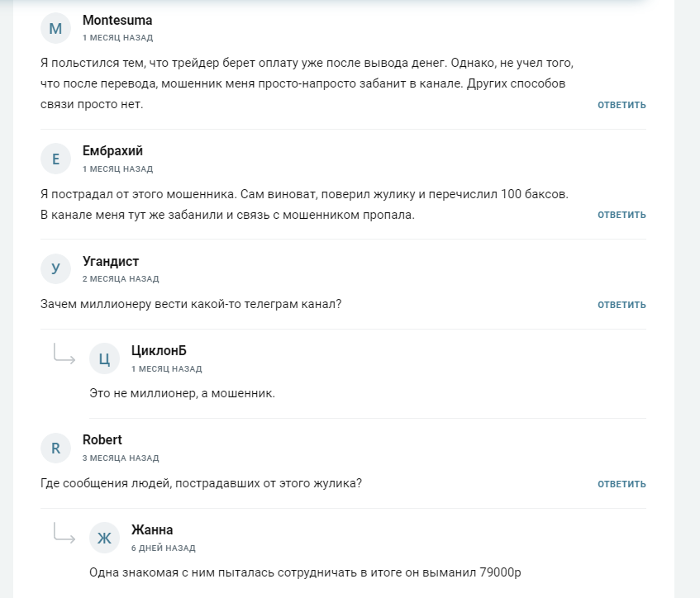700x598 pixels.
Task: Hit ОТВЕТИТЬ next to Угандист's question
Action: tap(621, 305)
